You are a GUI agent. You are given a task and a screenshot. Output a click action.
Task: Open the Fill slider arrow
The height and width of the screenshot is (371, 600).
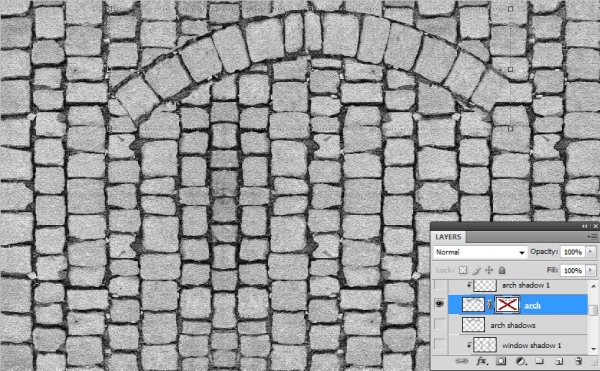tap(590, 270)
